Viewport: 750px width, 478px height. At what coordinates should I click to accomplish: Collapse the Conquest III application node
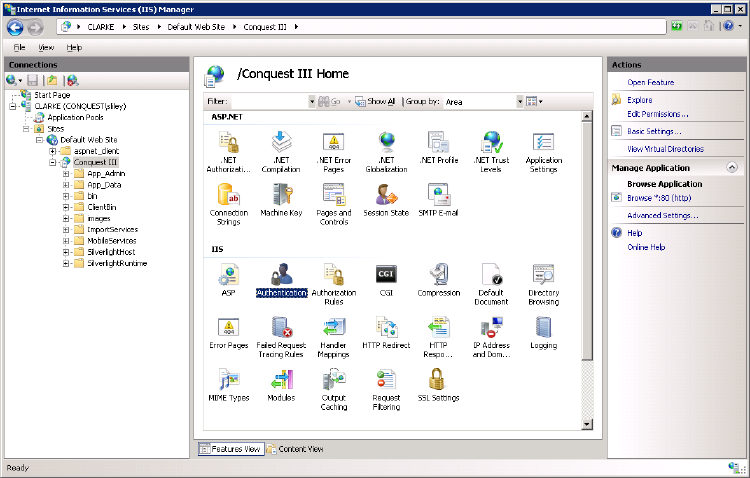tap(53, 162)
